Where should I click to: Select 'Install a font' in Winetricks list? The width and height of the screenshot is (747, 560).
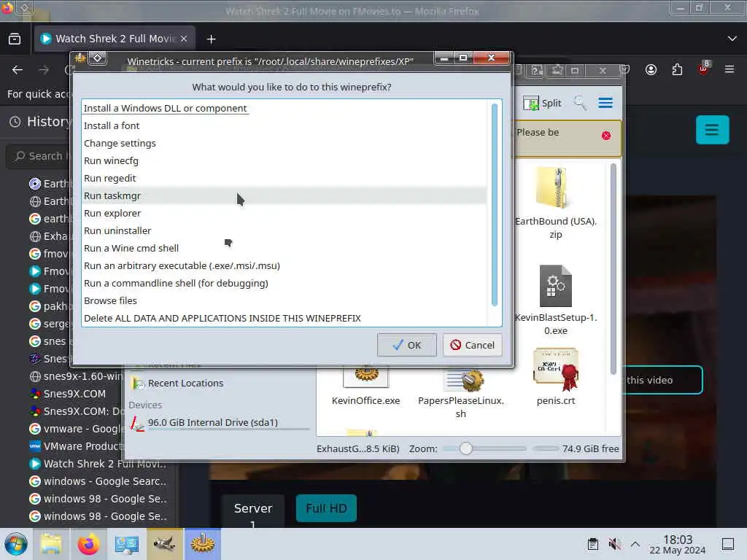(x=285, y=125)
